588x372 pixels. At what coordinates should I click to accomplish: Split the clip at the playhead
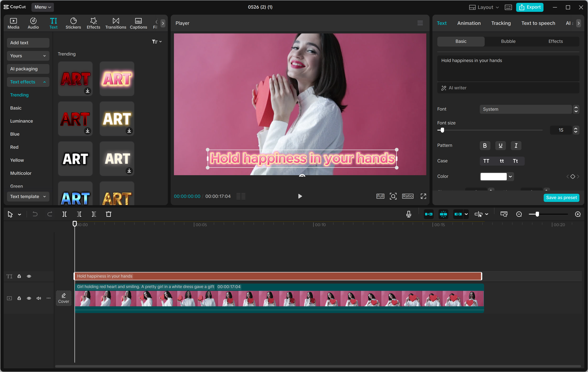[65, 214]
